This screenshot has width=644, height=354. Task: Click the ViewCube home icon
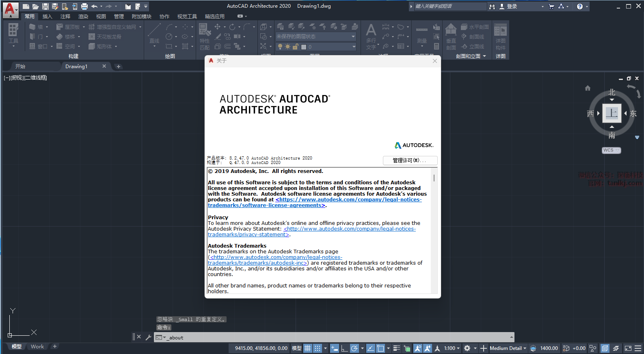pos(588,88)
